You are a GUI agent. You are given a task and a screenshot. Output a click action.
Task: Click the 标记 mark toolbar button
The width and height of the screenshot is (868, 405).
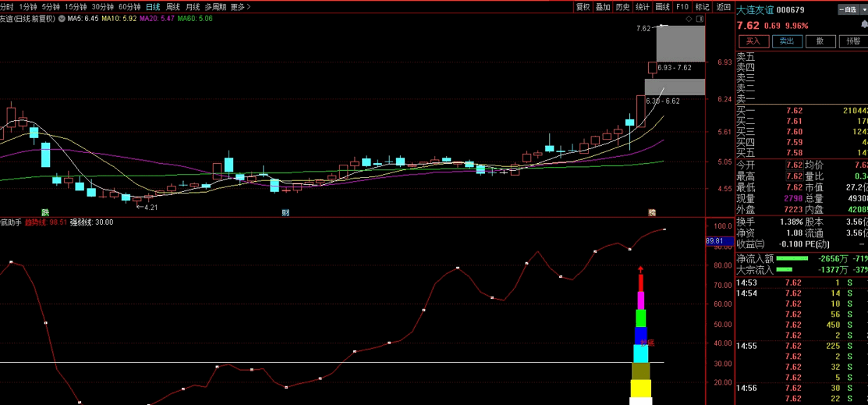pyautogui.click(x=702, y=7)
